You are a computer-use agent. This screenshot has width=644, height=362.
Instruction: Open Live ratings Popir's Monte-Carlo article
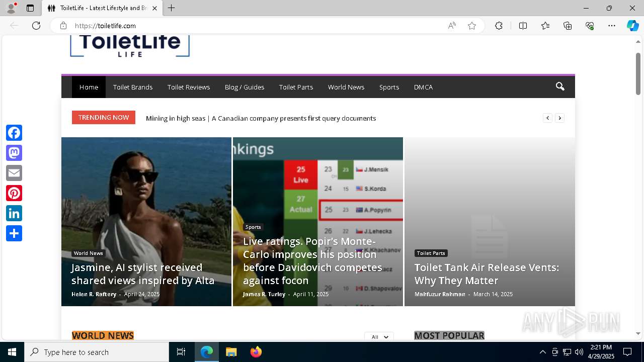tap(312, 261)
